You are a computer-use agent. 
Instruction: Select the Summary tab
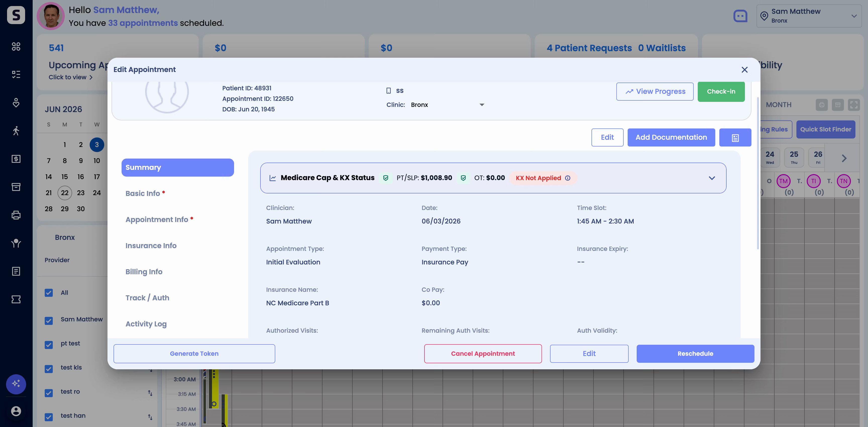coord(178,168)
